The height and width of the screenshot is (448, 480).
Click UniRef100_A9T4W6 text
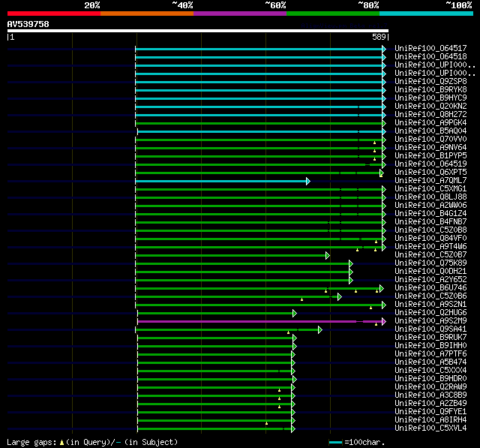point(430,247)
